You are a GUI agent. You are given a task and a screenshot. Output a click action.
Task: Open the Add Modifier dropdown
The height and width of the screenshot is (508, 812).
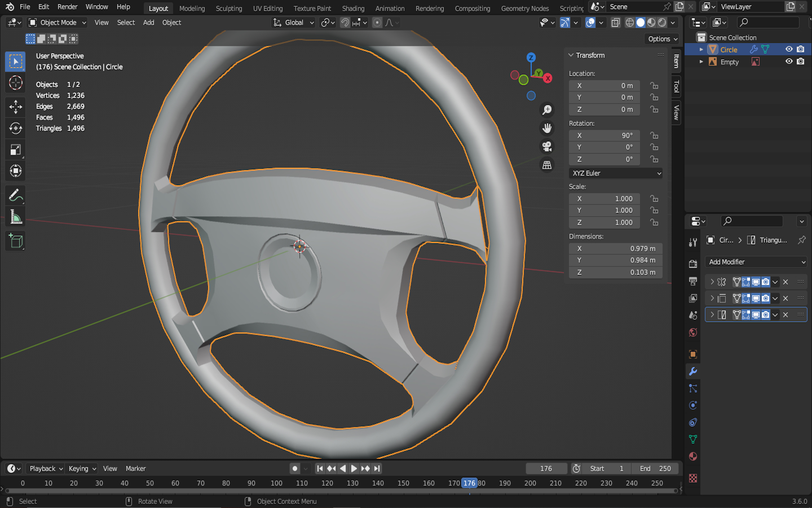(756, 262)
